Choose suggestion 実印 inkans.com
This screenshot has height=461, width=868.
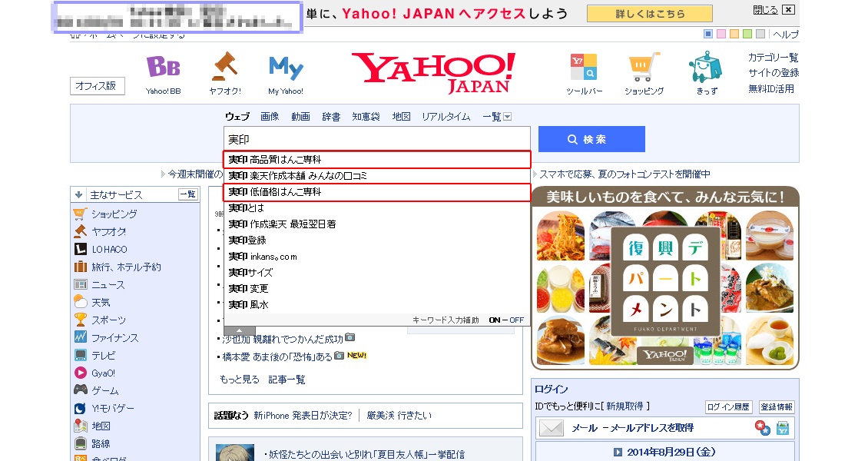pos(377,256)
